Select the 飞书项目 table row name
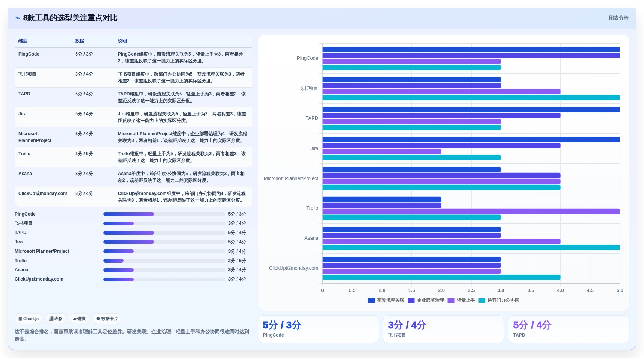 point(27,74)
